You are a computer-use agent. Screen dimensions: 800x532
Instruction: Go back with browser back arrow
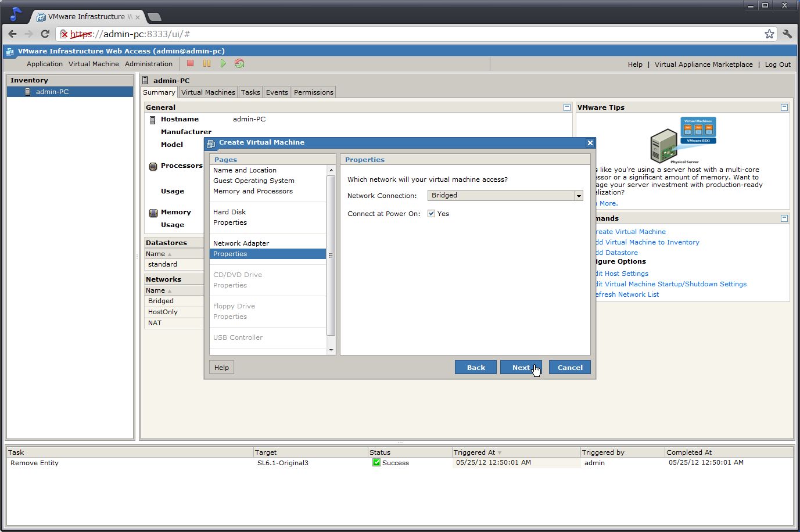click(13, 34)
